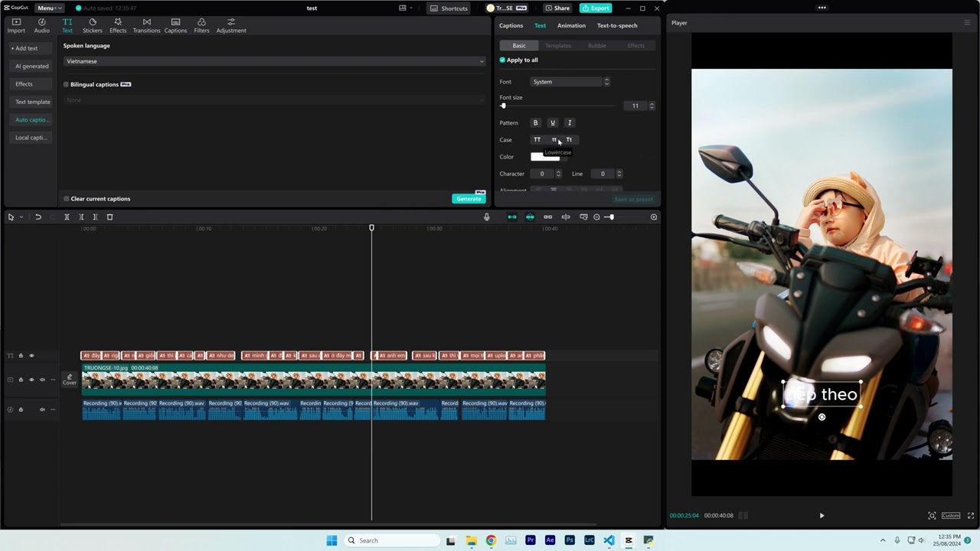This screenshot has height=551, width=980.
Task: Hide the caption text track
Action: pos(31,356)
